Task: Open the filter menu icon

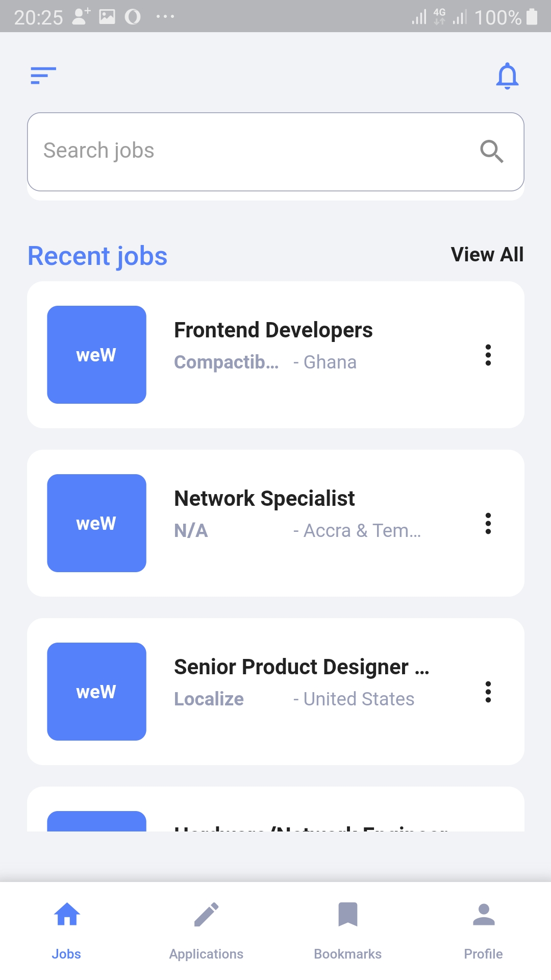Action: pos(43,76)
